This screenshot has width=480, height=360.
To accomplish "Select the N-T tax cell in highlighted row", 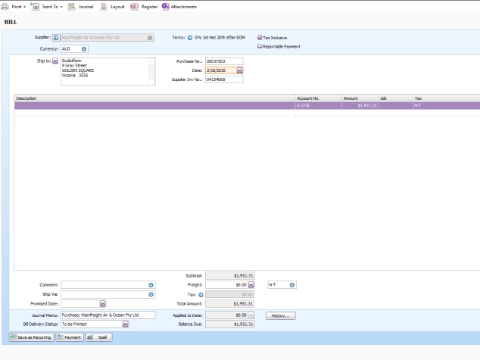I will (x=446, y=106).
